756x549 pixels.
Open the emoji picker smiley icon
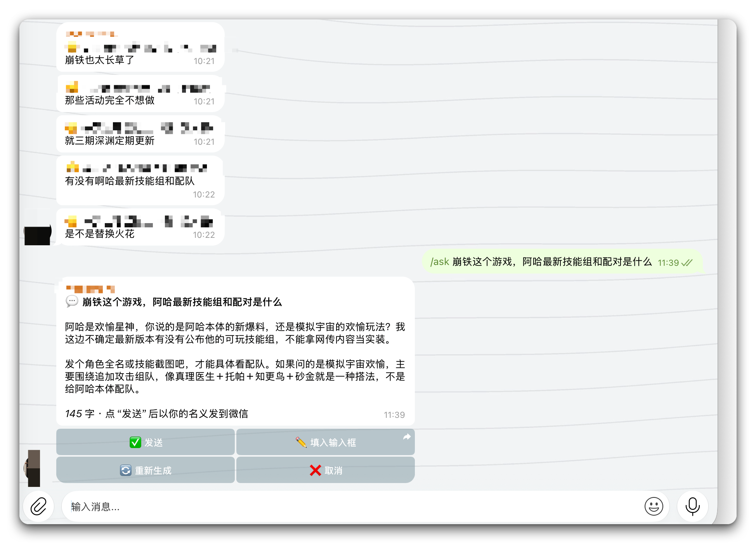[x=654, y=506]
